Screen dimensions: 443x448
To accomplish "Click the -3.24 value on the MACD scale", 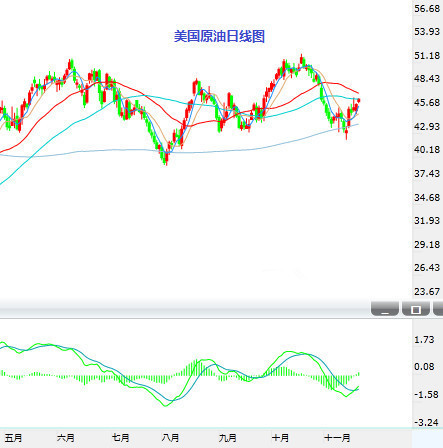I will click(x=426, y=423).
